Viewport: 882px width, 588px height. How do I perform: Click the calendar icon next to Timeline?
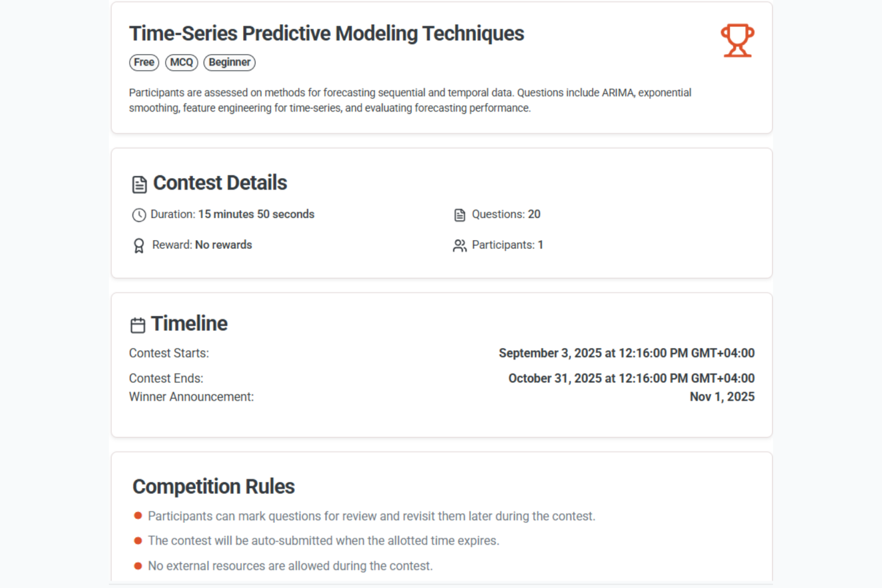pyautogui.click(x=138, y=325)
